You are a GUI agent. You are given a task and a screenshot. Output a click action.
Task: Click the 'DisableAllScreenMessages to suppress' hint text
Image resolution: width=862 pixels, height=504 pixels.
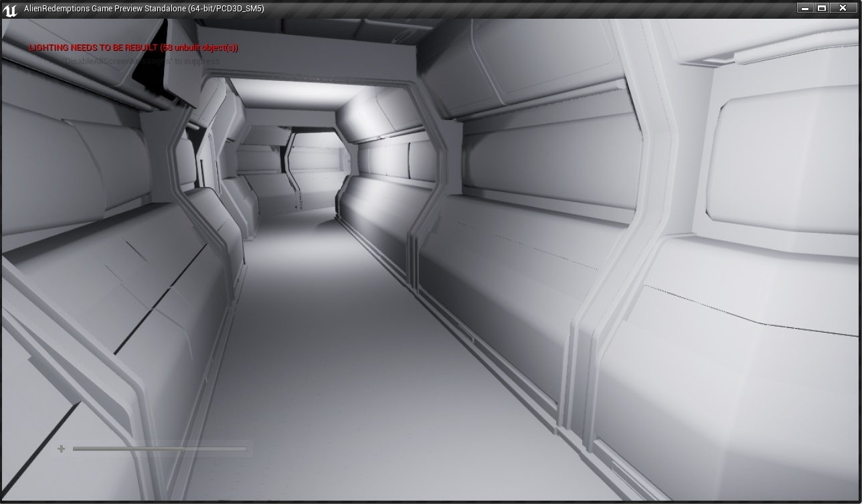(142, 62)
